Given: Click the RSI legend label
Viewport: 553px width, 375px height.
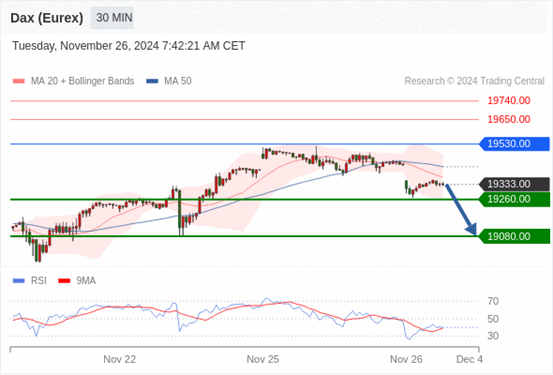Looking at the screenshot, I should (38, 281).
